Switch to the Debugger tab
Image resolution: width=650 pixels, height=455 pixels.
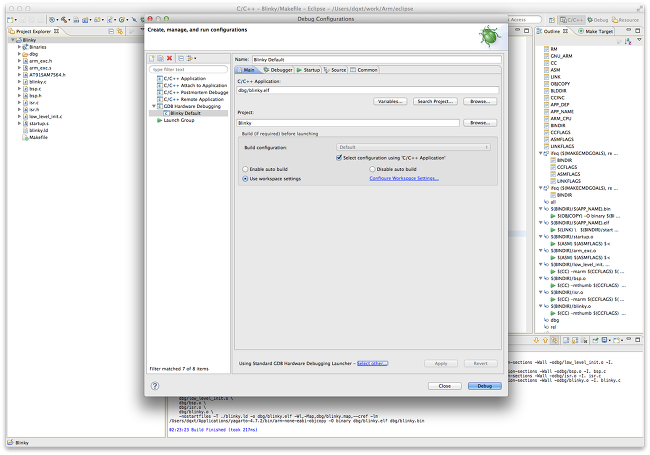(x=278, y=70)
